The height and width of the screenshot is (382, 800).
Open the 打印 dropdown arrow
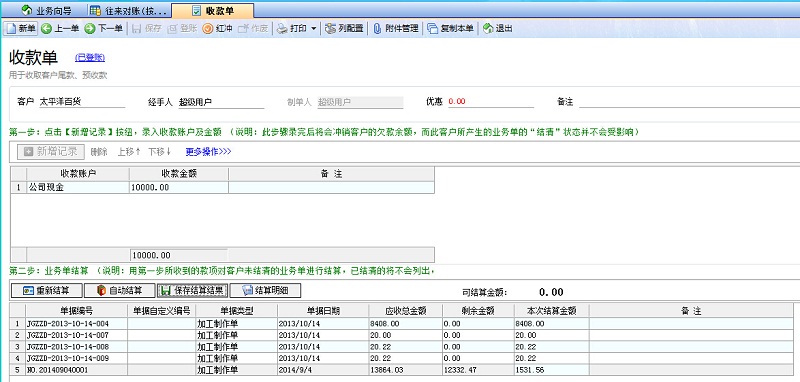[x=313, y=29]
